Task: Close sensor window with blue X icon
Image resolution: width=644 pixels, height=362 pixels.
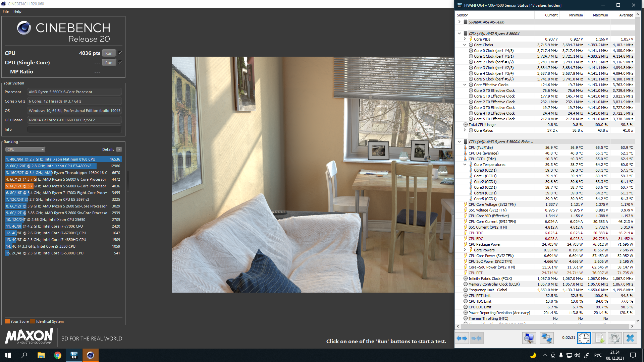Action: click(x=630, y=338)
